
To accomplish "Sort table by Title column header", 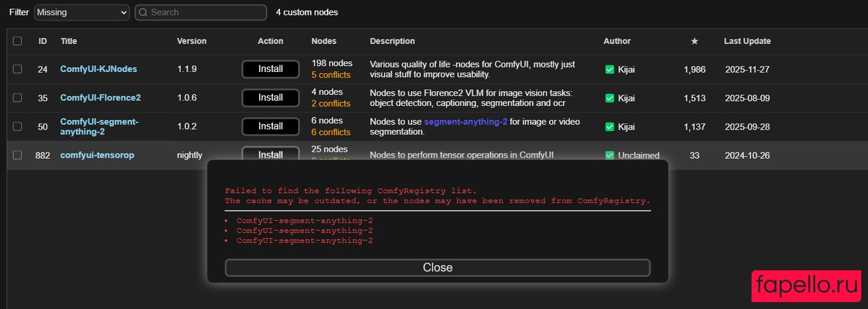I will pyautogui.click(x=68, y=41).
